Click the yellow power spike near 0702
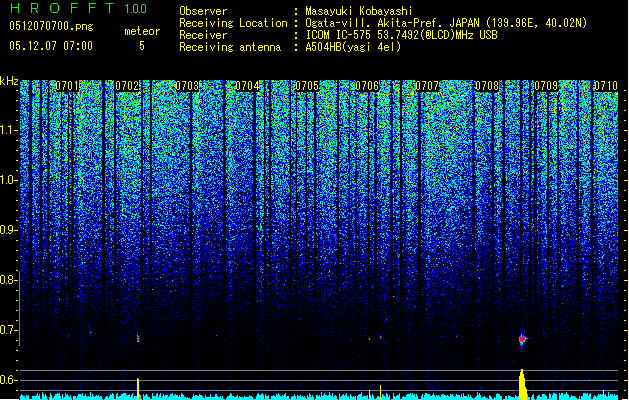The image size is (629, 400). pyautogui.click(x=138, y=388)
